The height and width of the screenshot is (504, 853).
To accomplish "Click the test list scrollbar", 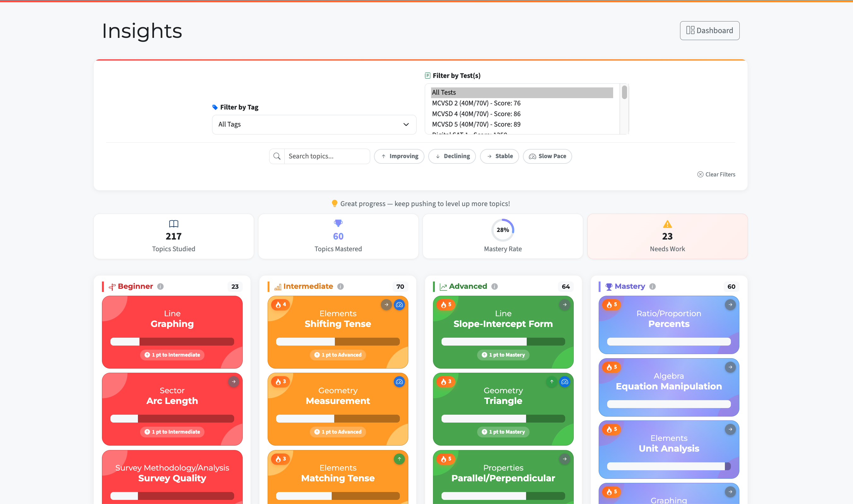I will click(x=624, y=92).
